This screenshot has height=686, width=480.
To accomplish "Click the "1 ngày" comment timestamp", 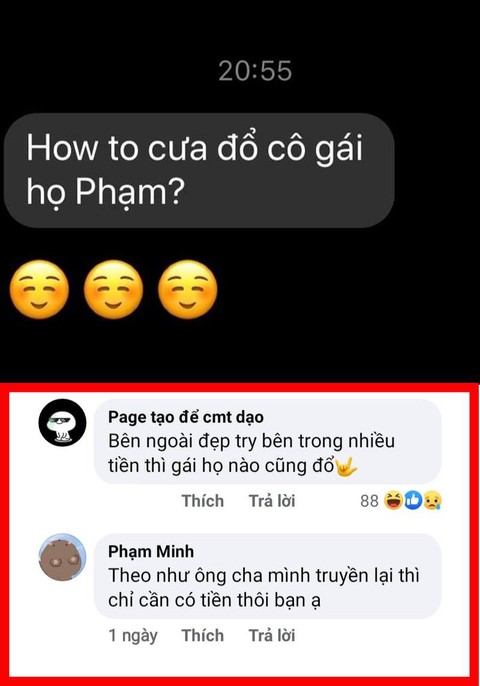I will coord(133,636).
